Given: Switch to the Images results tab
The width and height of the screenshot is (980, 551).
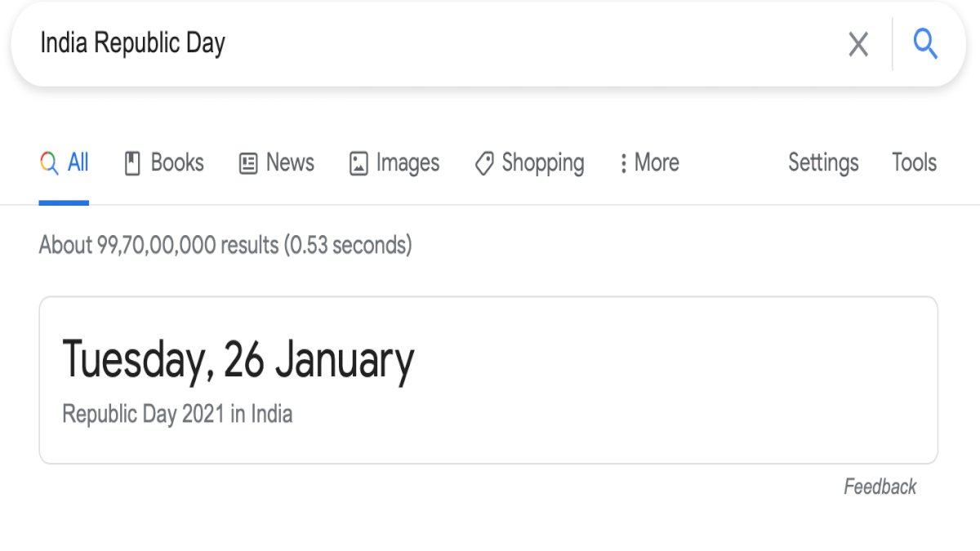Looking at the screenshot, I should pyautogui.click(x=394, y=162).
